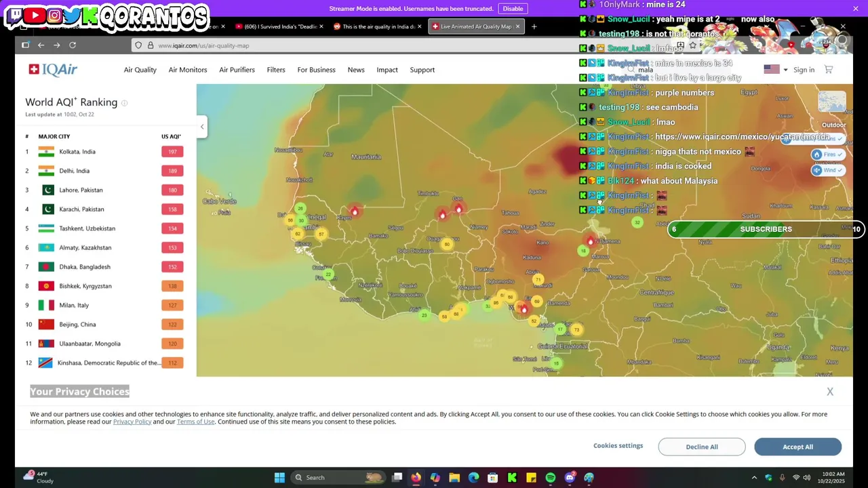This screenshot has width=868, height=488.
Task: Click the browser back arrow
Action: 41,45
